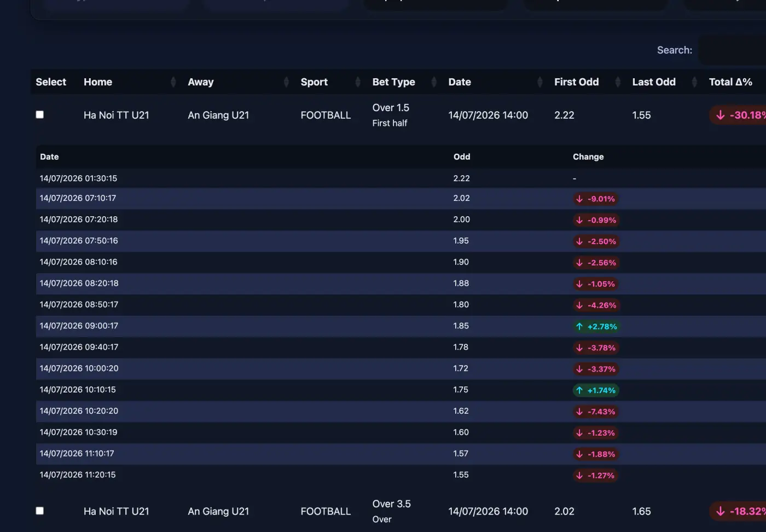Screen dimensions: 766x532
Task: Click the 14/07/2026 07:20:18 timestamp
Action: coord(79,219)
